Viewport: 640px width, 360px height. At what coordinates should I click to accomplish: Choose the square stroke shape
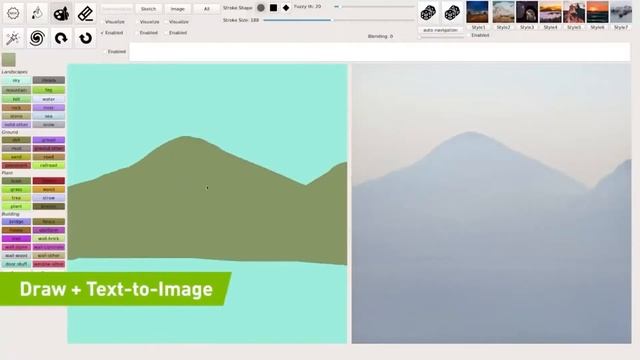pyautogui.click(x=273, y=8)
